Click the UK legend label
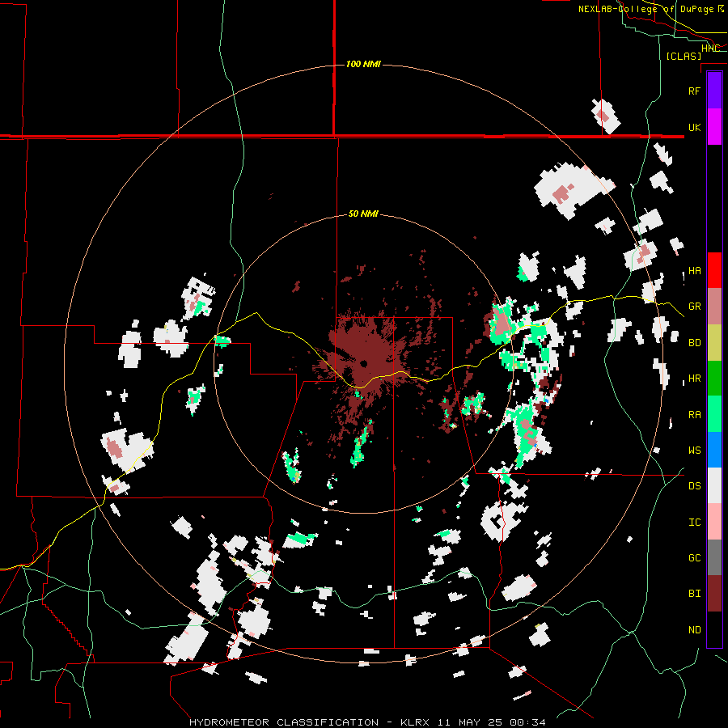This screenshot has height=728, width=728. click(694, 127)
